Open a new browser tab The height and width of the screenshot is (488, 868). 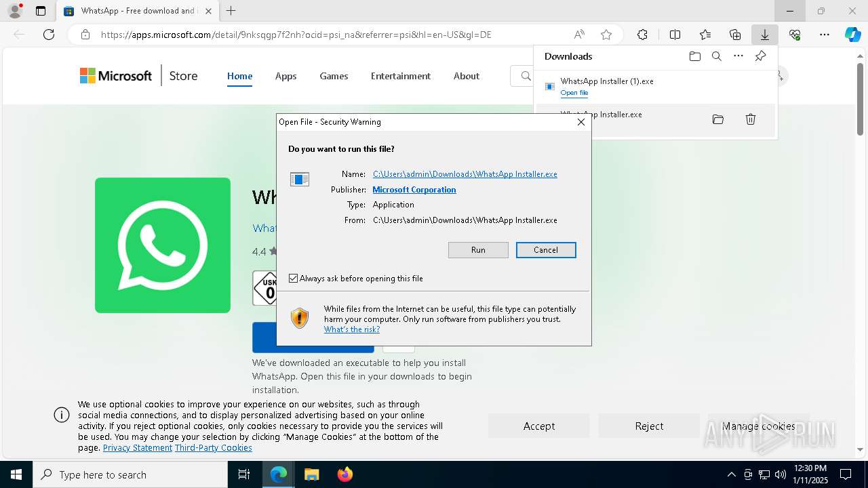(231, 11)
